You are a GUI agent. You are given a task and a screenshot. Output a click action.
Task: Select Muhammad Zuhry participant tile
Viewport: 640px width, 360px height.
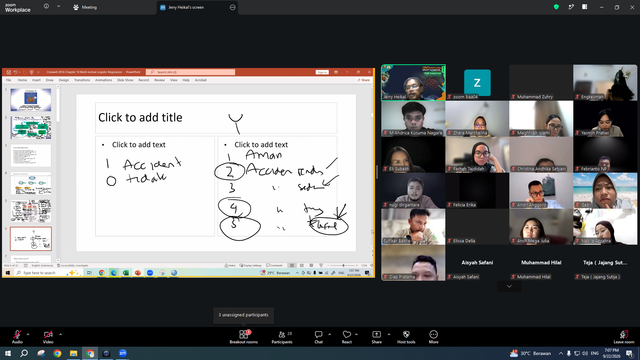[x=541, y=82]
